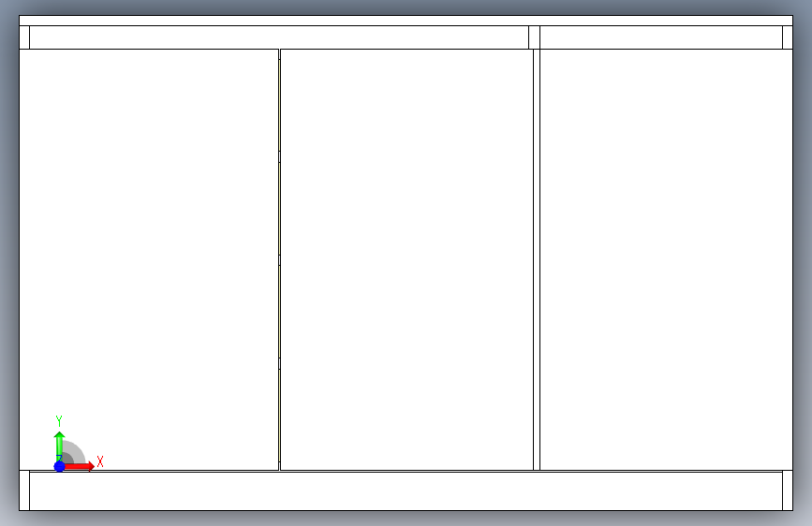
Task: Select the large right cabinet panel
Action: click(x=666, y=259)
